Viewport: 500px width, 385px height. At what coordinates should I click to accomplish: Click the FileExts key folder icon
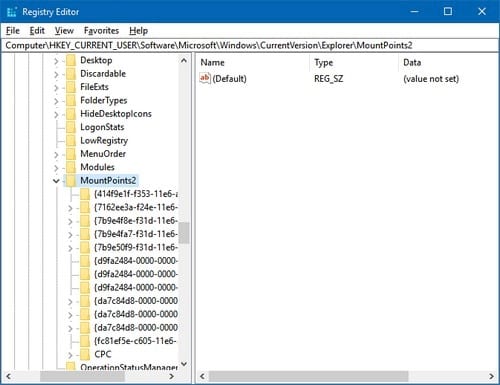[x=71, y=87]
